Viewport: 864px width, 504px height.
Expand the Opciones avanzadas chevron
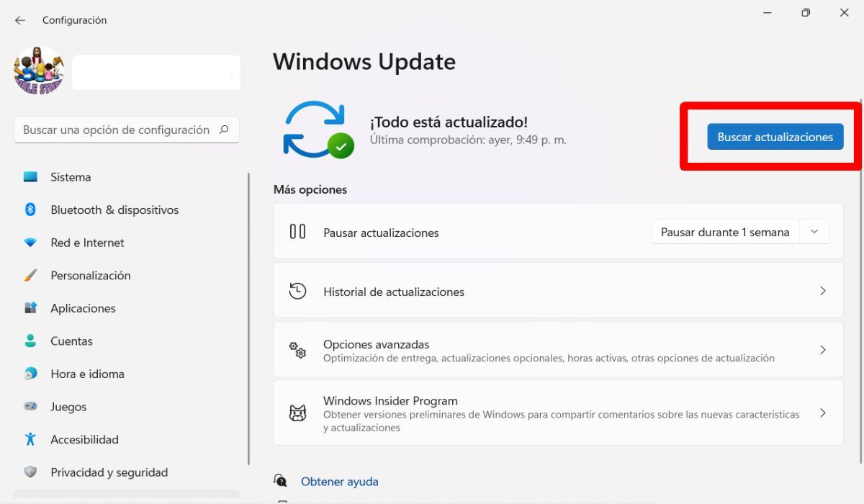[823, 350]
